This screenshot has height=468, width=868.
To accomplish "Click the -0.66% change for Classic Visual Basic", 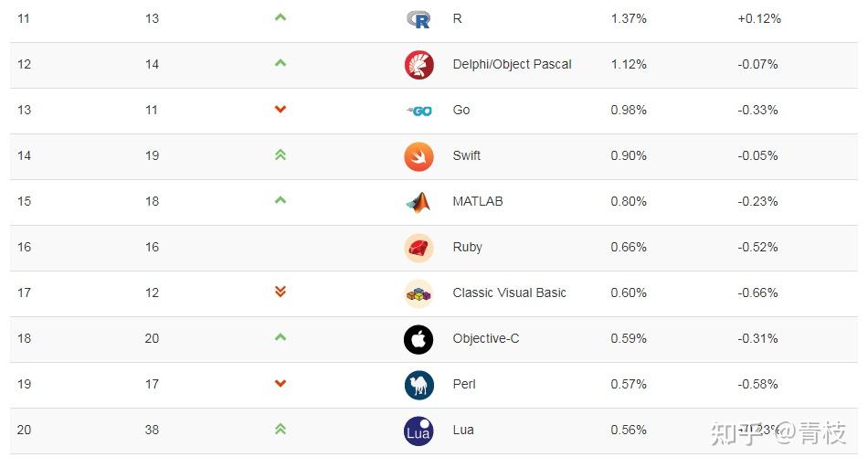I will (757, 292).
